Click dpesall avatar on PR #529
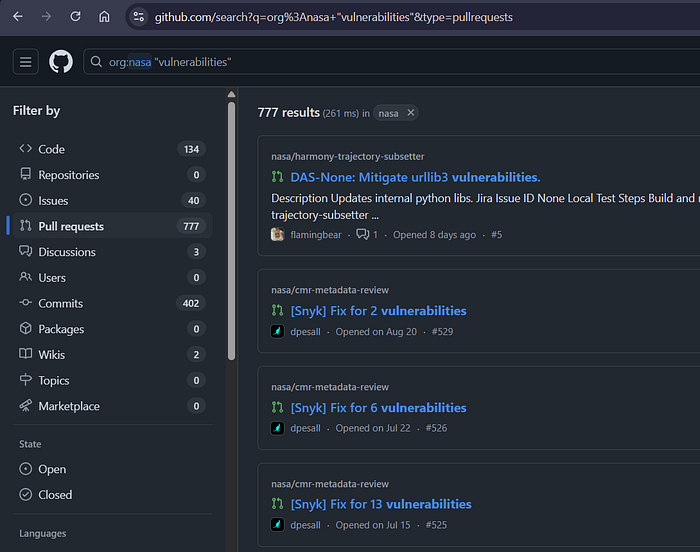Image resolution: width=700 pixels, height=552 pixels. 277,331
